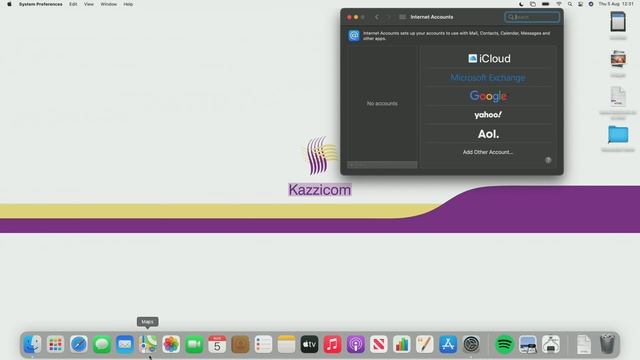The image size is (640, 360).
Task: Open Reminders from the Dock
Action: click(263, 344)
